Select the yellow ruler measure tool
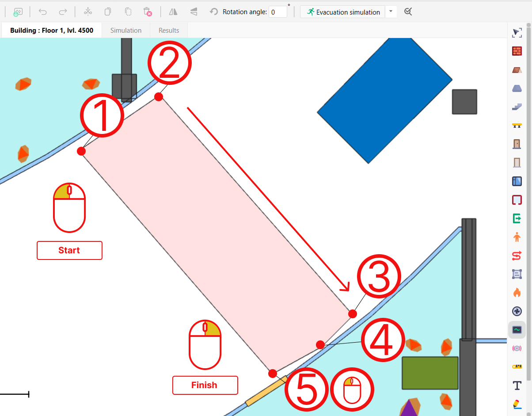 click(x=517, y=366)
